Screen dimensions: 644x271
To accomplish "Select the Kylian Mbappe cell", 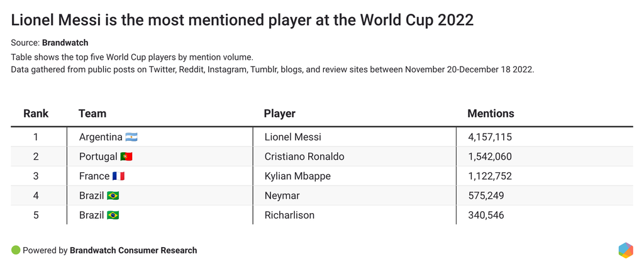I will point(297,176).
